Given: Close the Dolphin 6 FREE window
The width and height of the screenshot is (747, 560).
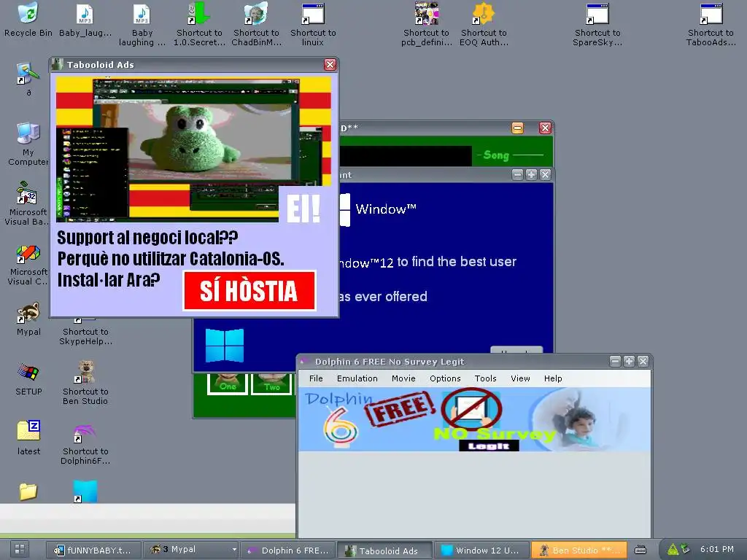Looking at the screenshot, I should [x=643, y=362].
